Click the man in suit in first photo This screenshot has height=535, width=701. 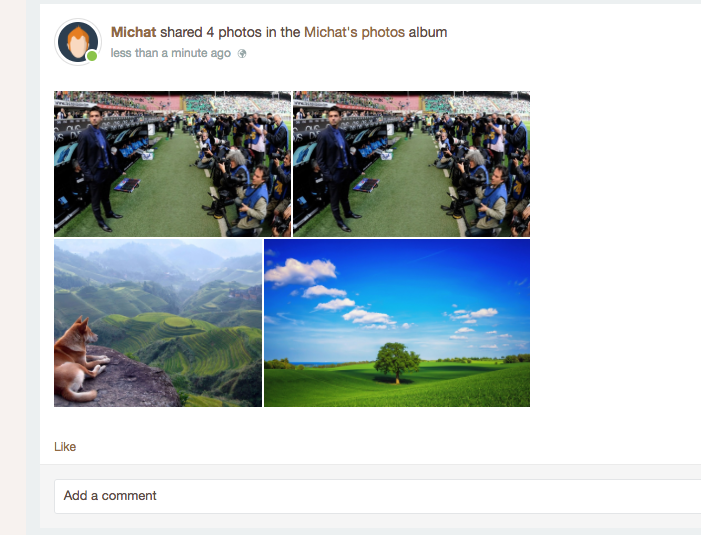tap(99, 168)
